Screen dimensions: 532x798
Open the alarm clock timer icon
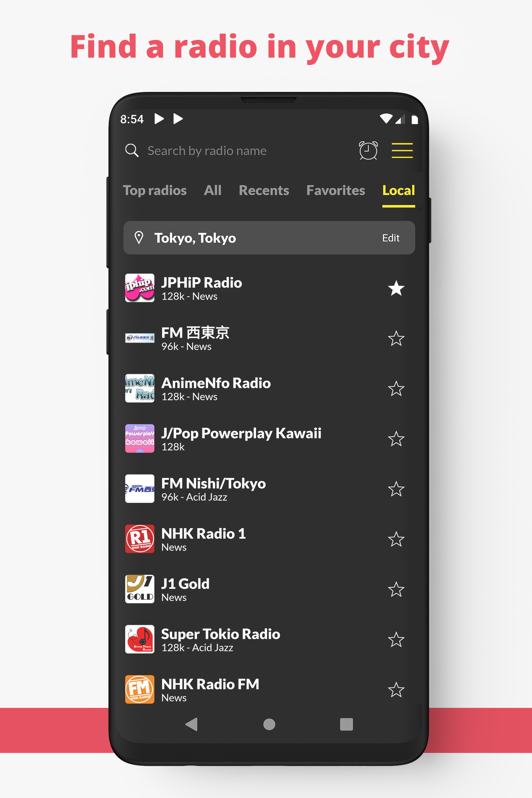click(x=368, y=150)
